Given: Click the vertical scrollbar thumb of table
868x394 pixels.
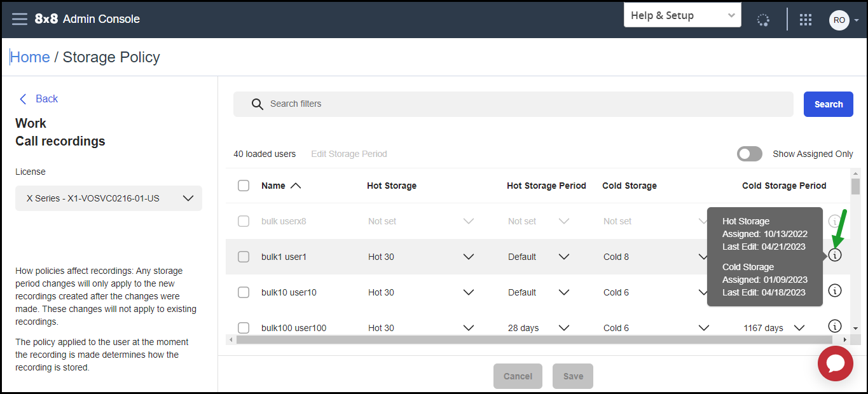Looking at the screenshot, I should 856,185.
